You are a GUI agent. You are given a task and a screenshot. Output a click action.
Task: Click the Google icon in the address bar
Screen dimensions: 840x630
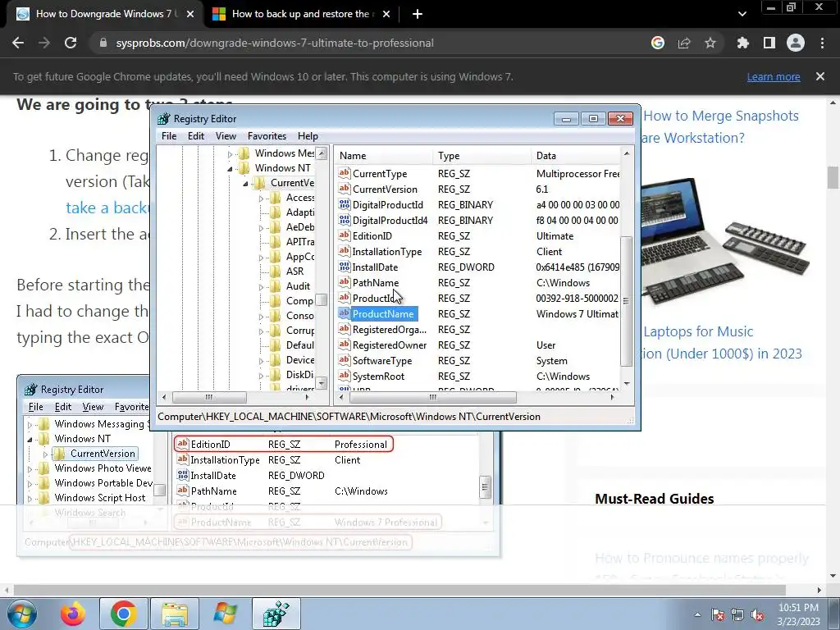pos(658,43)
